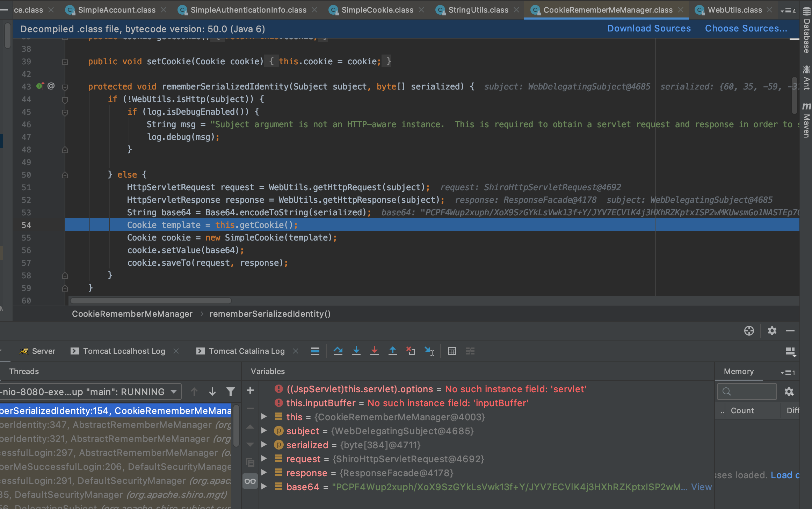Move watch up arrow in Variables

point(250,426)
